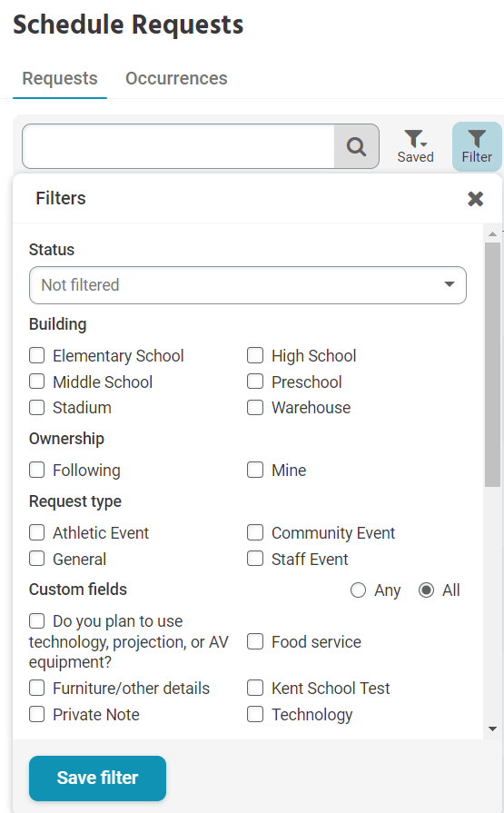
Task: Tick the Mine ownership checkbox
Action: [x=255, y=470]
